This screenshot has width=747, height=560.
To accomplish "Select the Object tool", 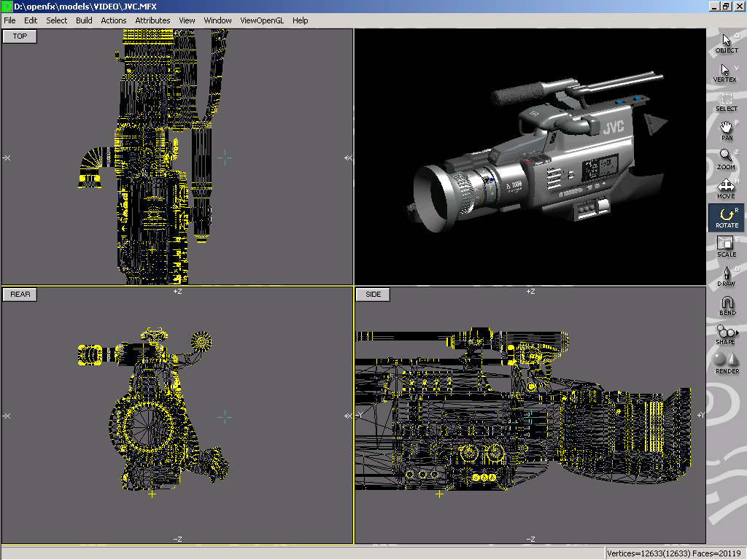I will [726, 43].
